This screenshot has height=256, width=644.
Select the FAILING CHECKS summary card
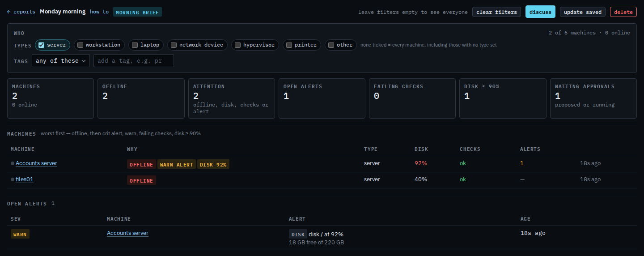click(412, 98)
